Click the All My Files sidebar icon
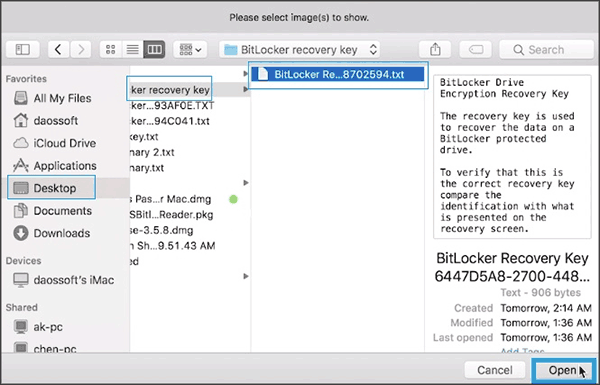600x385 pixels. (21, 98)
